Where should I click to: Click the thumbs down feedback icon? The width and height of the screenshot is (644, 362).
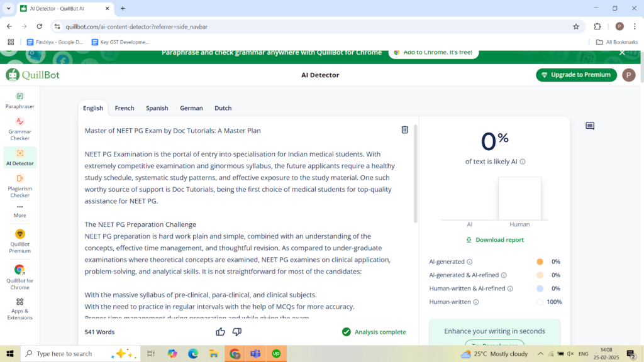237,332
